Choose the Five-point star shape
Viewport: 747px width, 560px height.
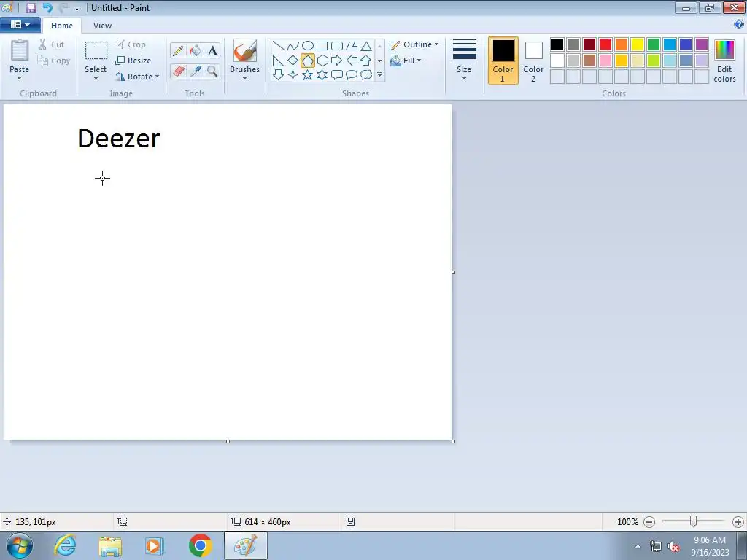(308, 75)
